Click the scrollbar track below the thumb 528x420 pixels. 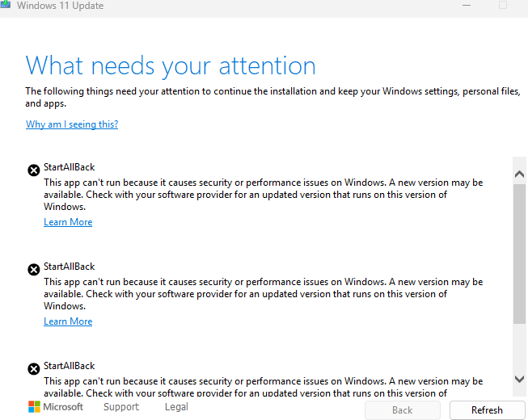[x=519, y=348]
